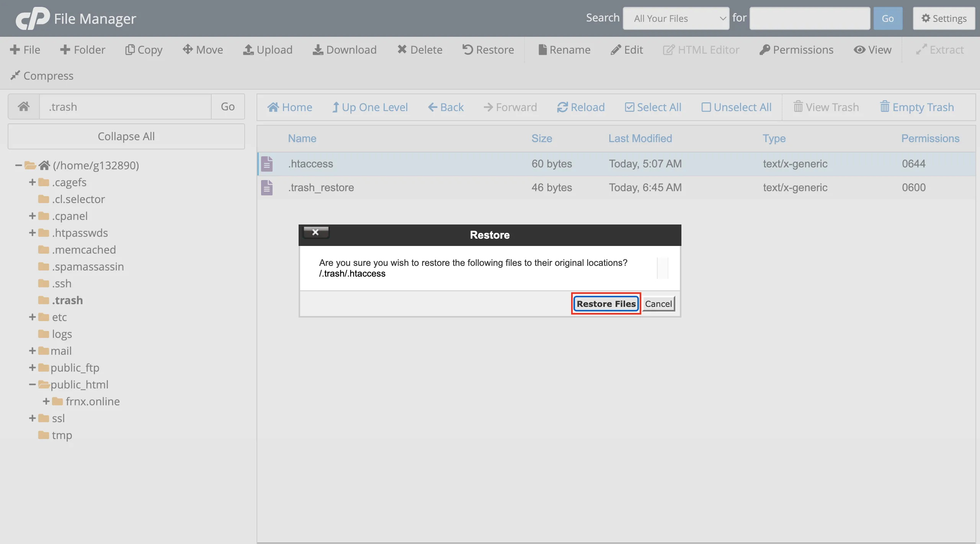Open the Permissions tool
This screenshot has height=544, width=980.
(796, 49)
